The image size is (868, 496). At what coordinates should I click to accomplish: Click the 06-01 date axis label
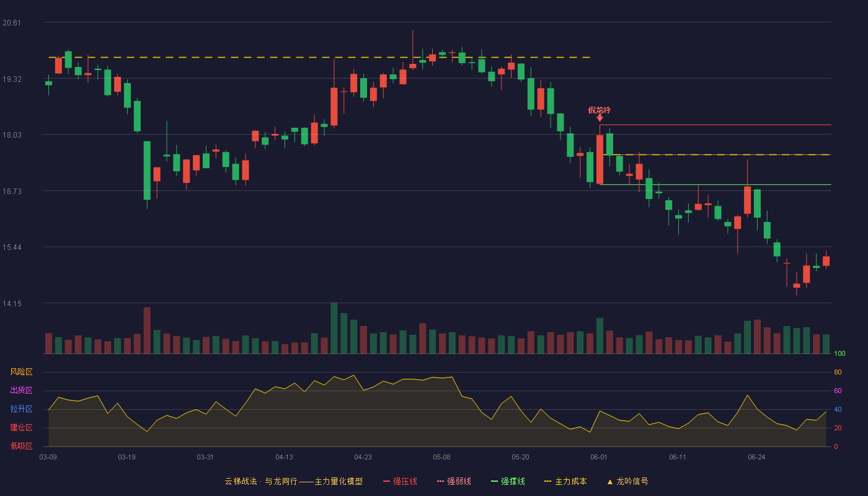tap(599, 457)
